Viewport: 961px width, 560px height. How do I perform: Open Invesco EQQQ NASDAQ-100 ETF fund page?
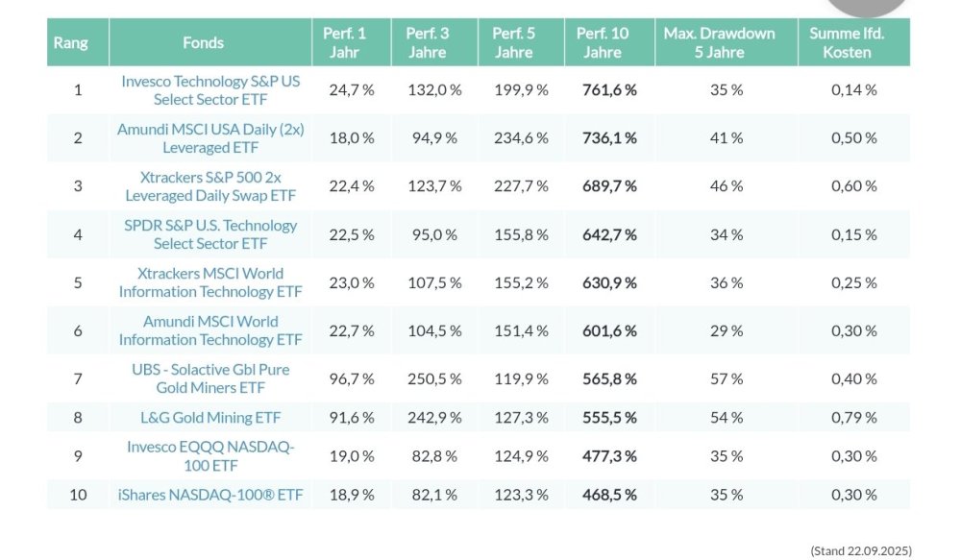209,456
